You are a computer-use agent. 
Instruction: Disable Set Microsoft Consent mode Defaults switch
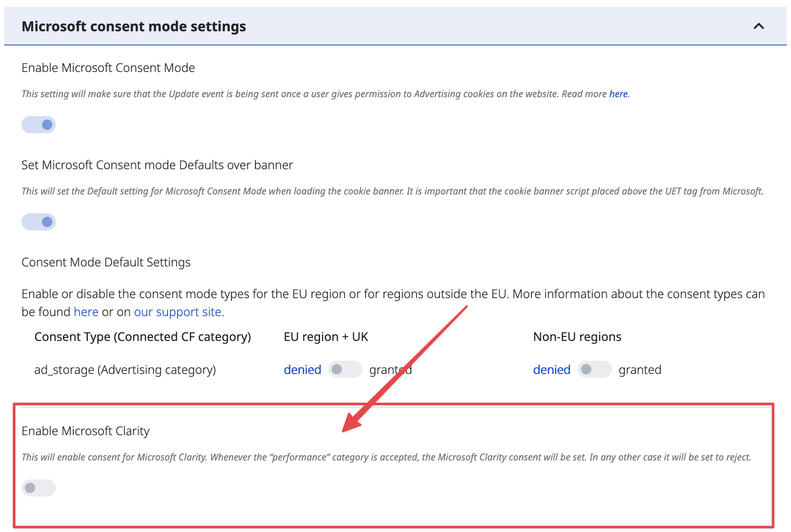39,222
